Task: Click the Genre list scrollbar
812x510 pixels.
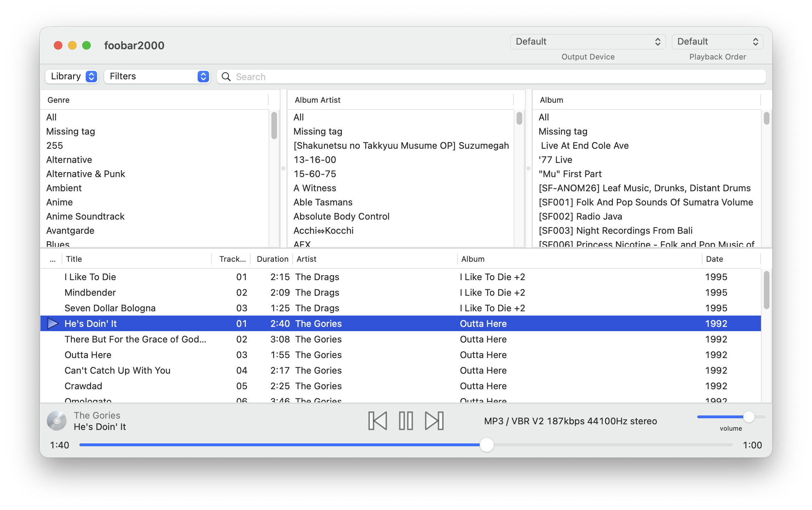Action: tap(274, 125)
